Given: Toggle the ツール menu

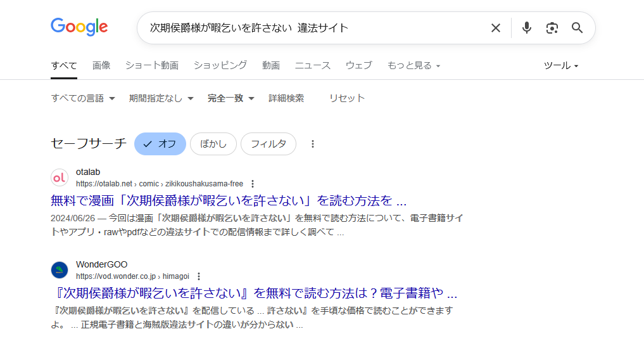Looking at the screenshot, I should pyautogui.click(x=560, y=65).
